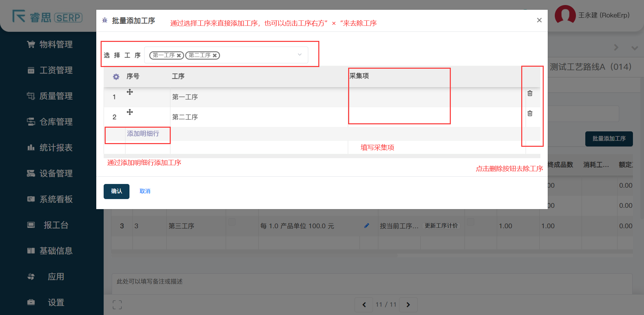Image resolution: width=644 pixels, height=315 pixels.
Task: Delete the 第二工序 row with trash icon
Action: [x=530, y=113]
